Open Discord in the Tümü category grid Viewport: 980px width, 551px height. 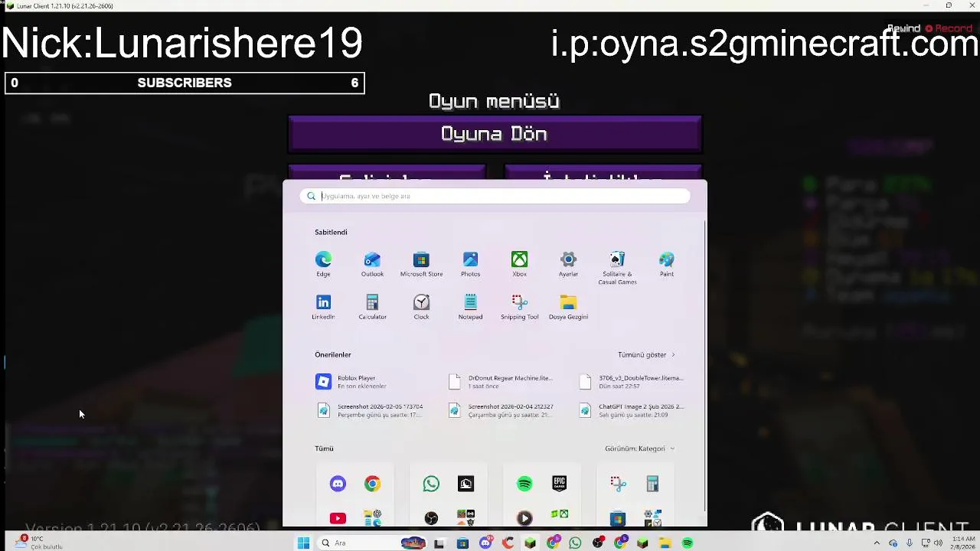pos(338,484)
